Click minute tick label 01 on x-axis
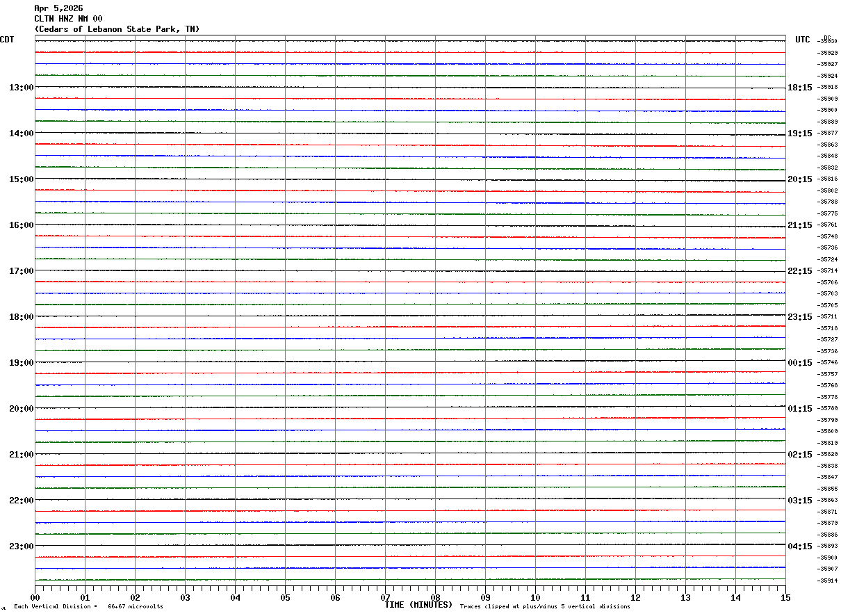Viewport: 841px width, 616px height. (x=85, y=597)
